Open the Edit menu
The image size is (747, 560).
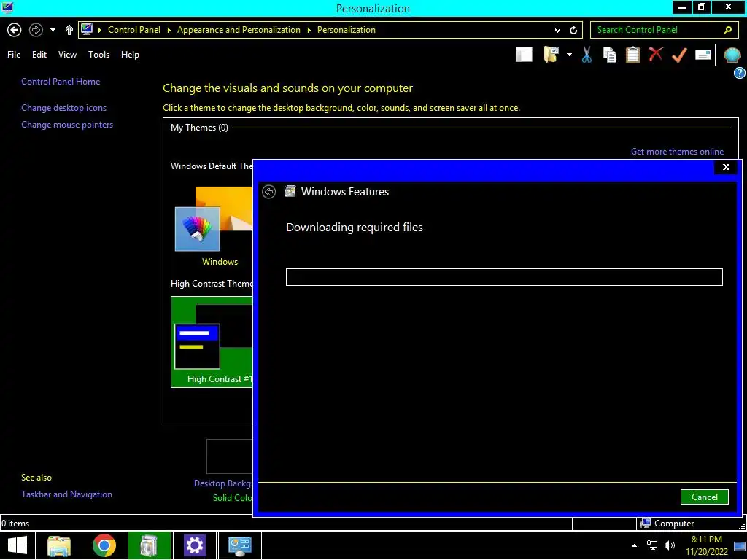pos(39,55)
